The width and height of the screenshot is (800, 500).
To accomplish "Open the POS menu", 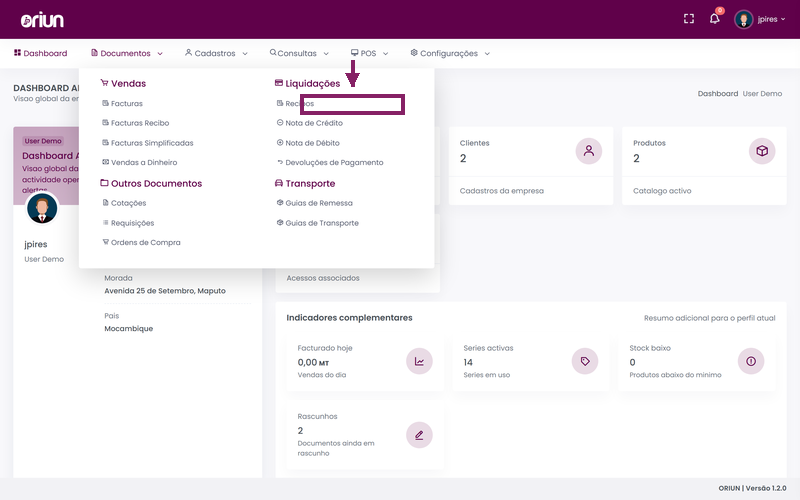I will [363, 53].
